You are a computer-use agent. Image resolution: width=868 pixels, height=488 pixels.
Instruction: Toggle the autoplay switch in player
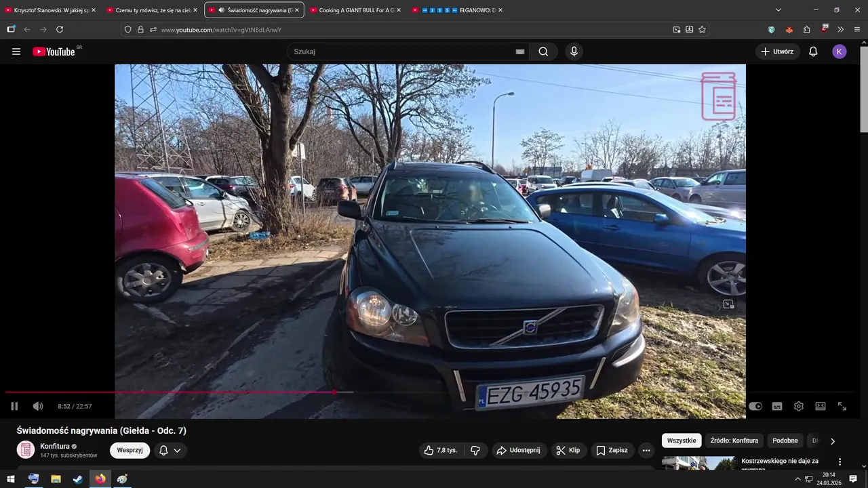point(755,406)
